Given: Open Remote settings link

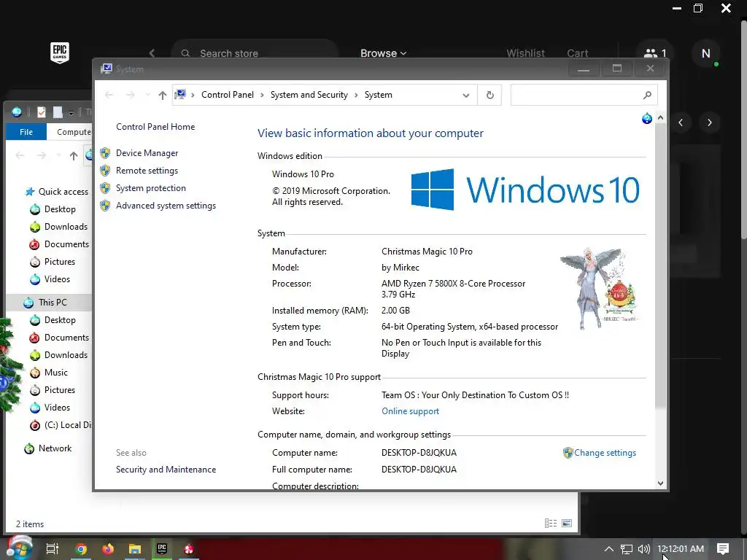Looking at the screenshot, I should click(x=147, y=171).
